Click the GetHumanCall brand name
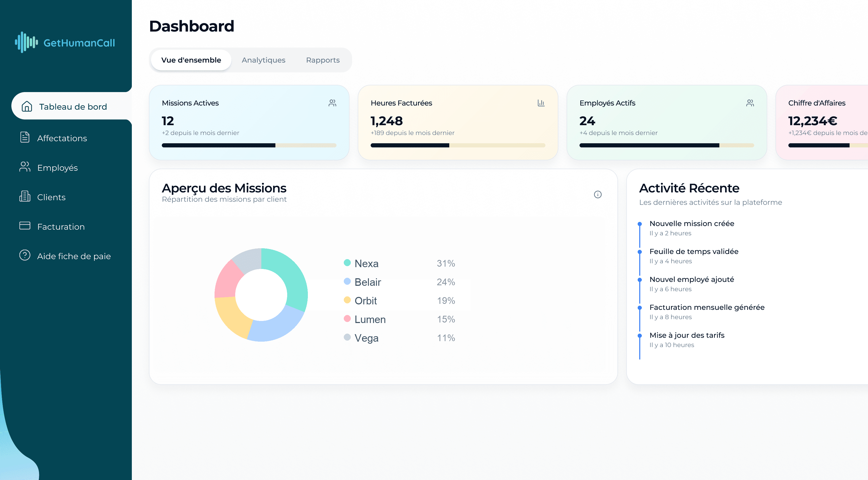This screenshot has height=480, width=868. [79, 43]
